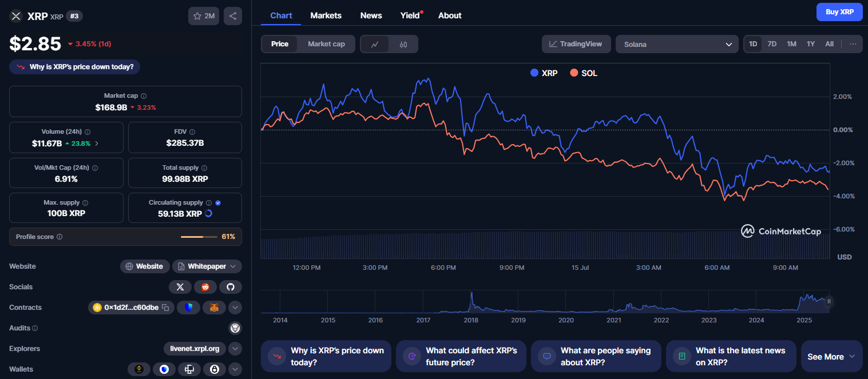Click the blue shield icon in Contracts
868x379 pixels.
(188, 308)
